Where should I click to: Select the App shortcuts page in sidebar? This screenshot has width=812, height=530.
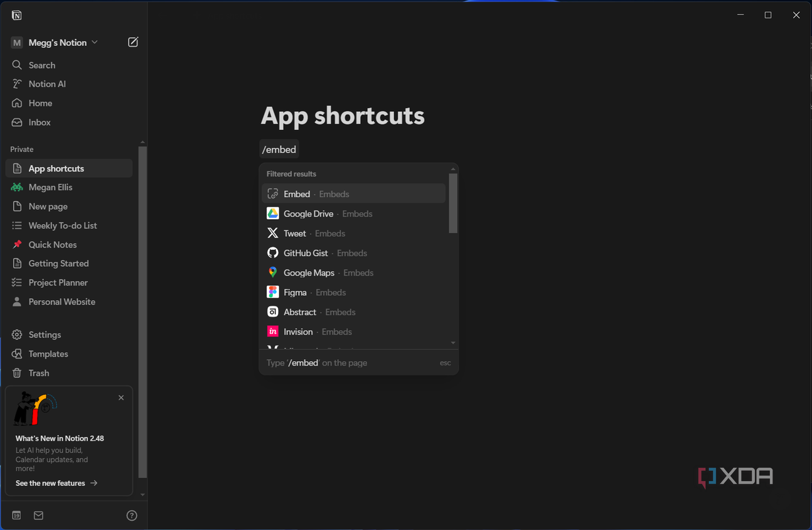tap(69, 168)
